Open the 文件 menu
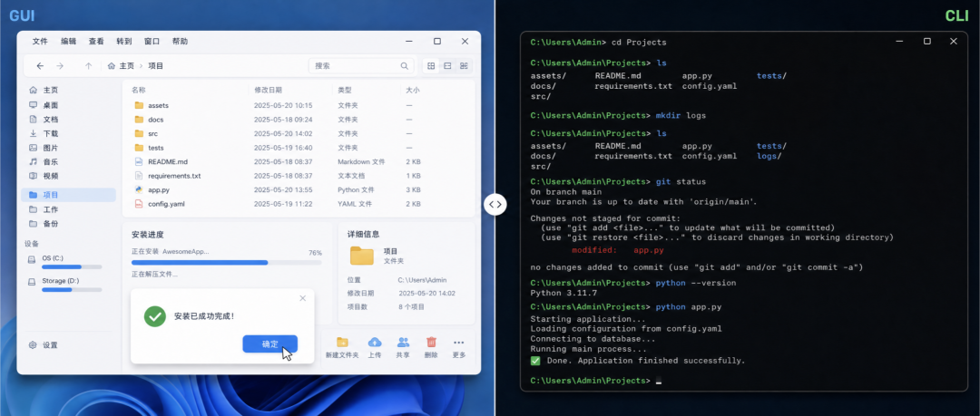 [40, 41]
